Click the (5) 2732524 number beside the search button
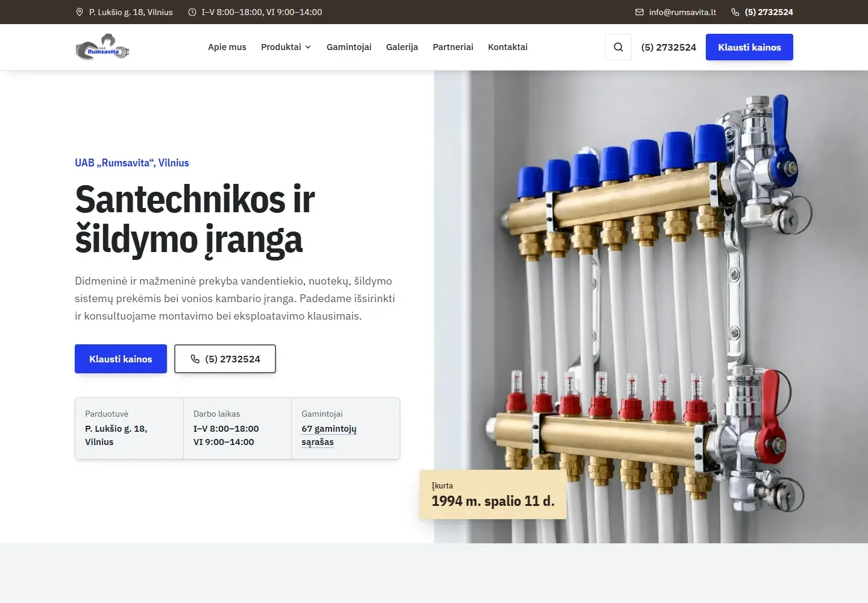 [668, 47]
